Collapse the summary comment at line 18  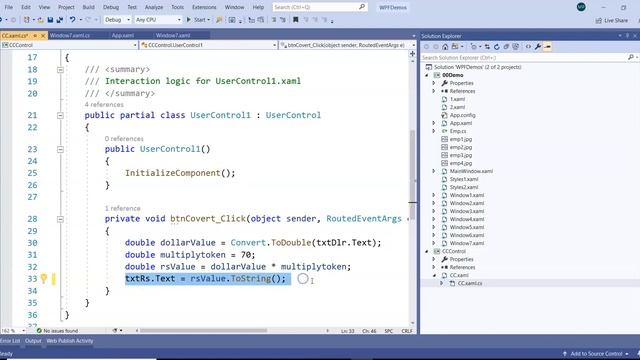pyautogui.click(x=60, y=69)
